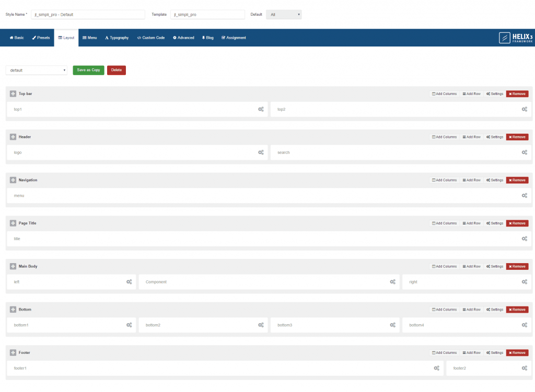Expand the Header section with plus icon
Screen dimensions: 535x392
(x=13, y=137)
